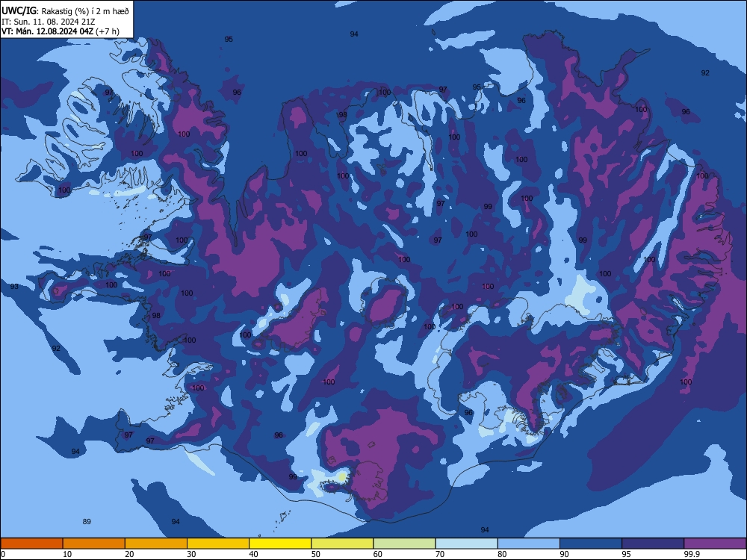Click the '40' legend scale label
Screen dimensions: 747x560
253,554
